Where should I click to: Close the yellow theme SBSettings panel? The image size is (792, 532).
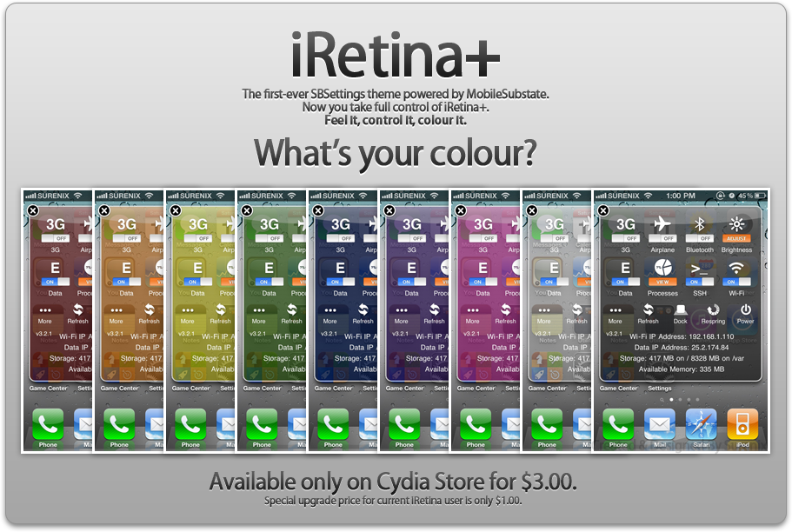[x=176, y=210]
